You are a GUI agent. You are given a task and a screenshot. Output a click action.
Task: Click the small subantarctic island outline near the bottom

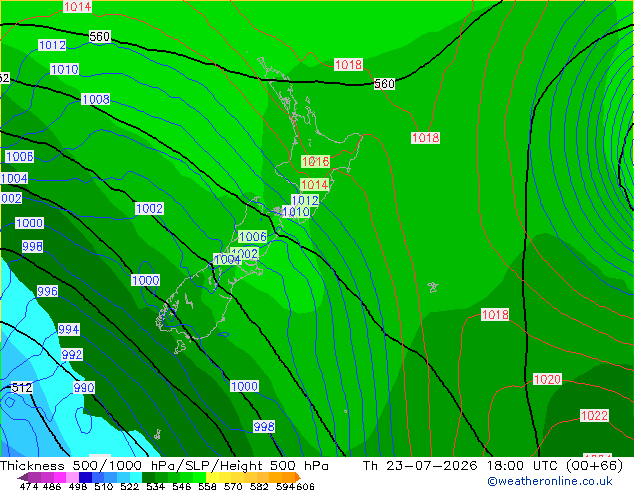(158, 435)
